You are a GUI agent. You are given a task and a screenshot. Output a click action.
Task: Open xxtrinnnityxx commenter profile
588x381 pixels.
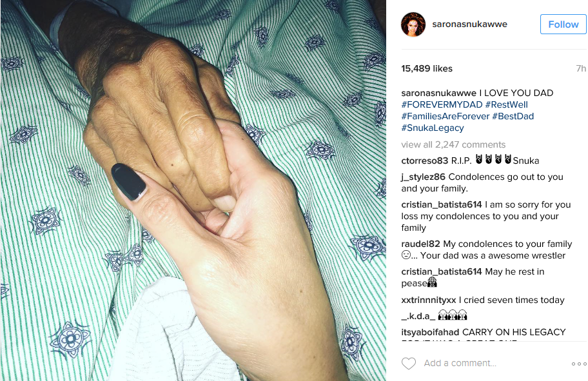(429, 300)
